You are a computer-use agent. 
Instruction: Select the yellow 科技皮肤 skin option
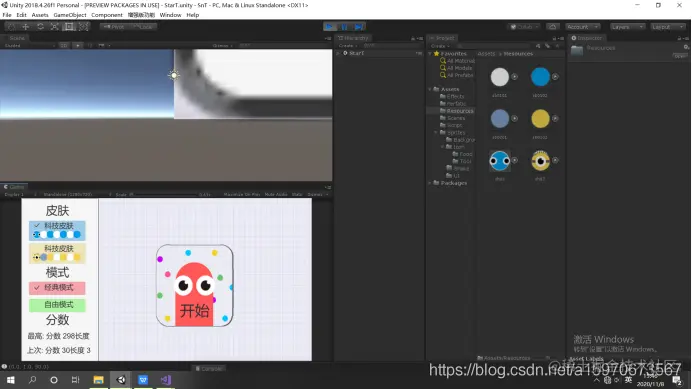click(x=57, y=253)
